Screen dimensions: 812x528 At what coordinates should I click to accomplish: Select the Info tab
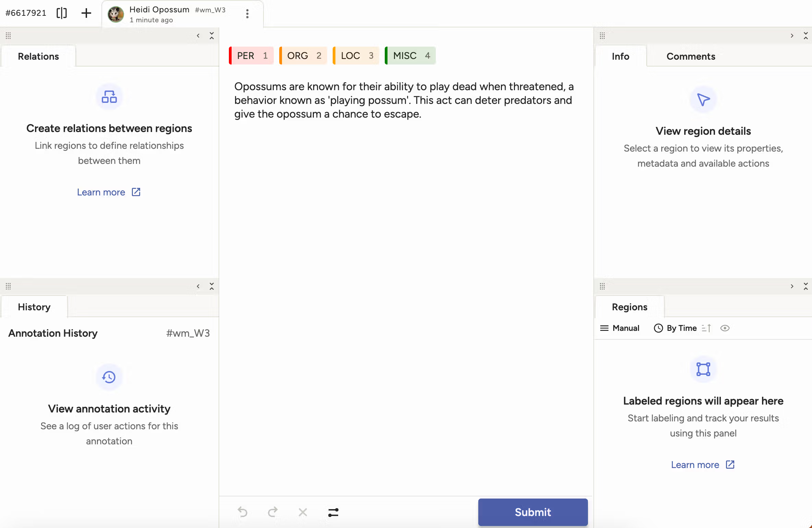pos(620,56)
